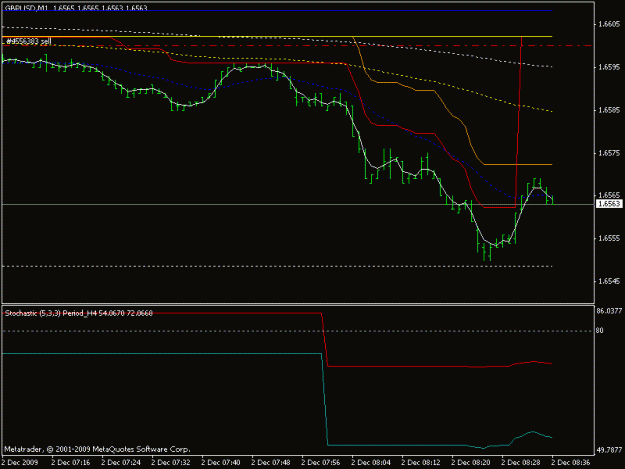625x469 pixels.
Task: Click the 2 Dec 08:04 time label
Action: (x=371, y=462)
